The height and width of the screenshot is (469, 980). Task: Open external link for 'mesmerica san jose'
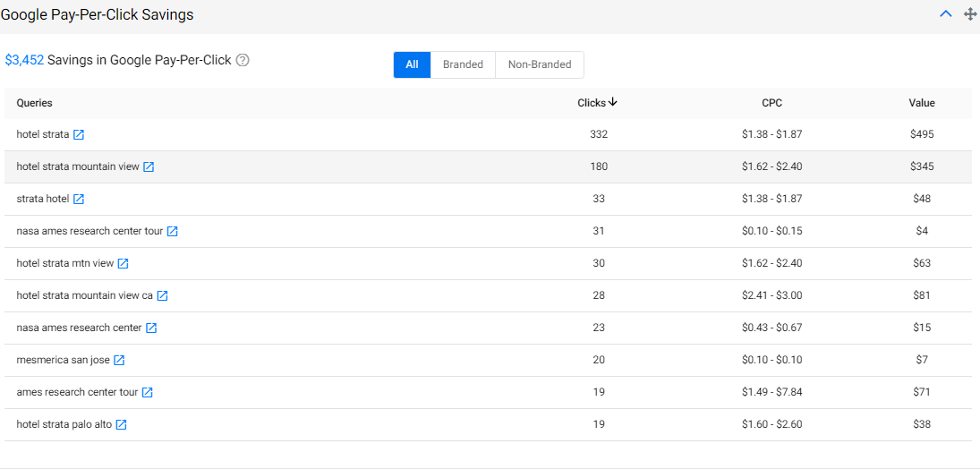click(x=119, y=360)
